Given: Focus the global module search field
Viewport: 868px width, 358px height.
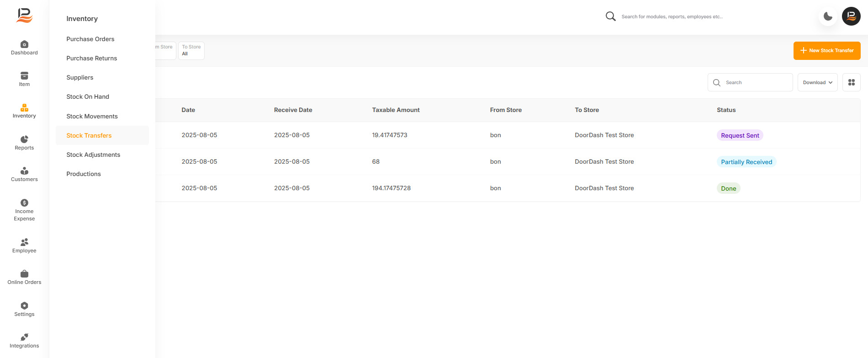Looking at the screenshot, I should (672, 16).
